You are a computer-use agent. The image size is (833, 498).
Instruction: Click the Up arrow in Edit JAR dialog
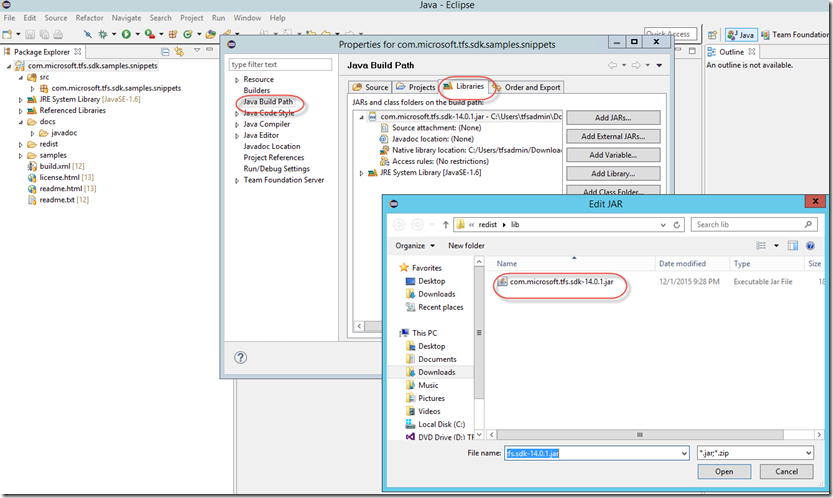446,225
